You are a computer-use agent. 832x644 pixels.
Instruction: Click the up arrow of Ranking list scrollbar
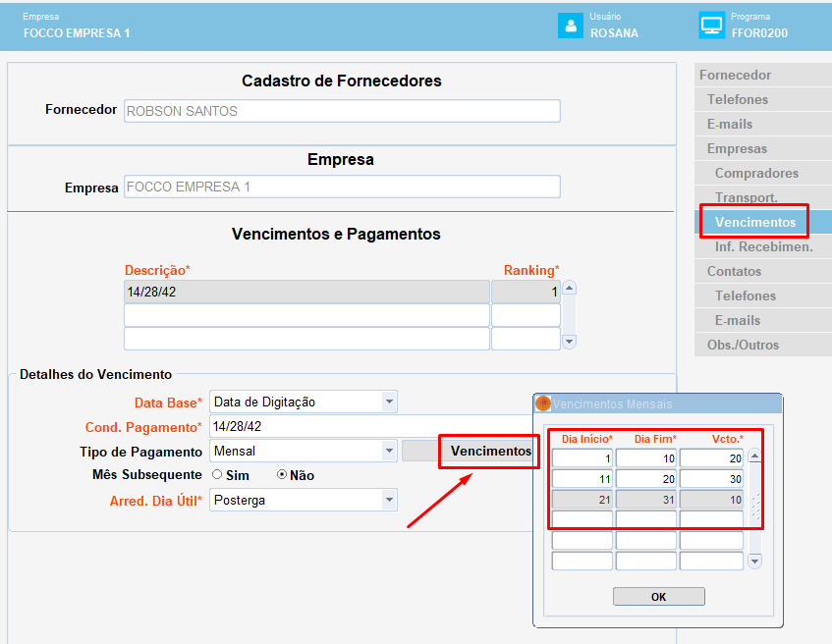tap(570, 288)
